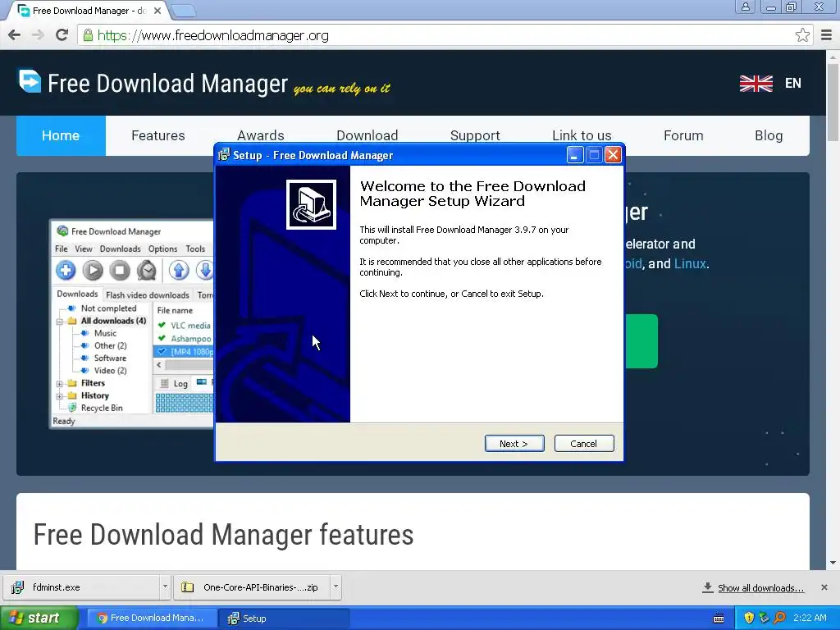Click the green padlock security icon

(88, 35)
